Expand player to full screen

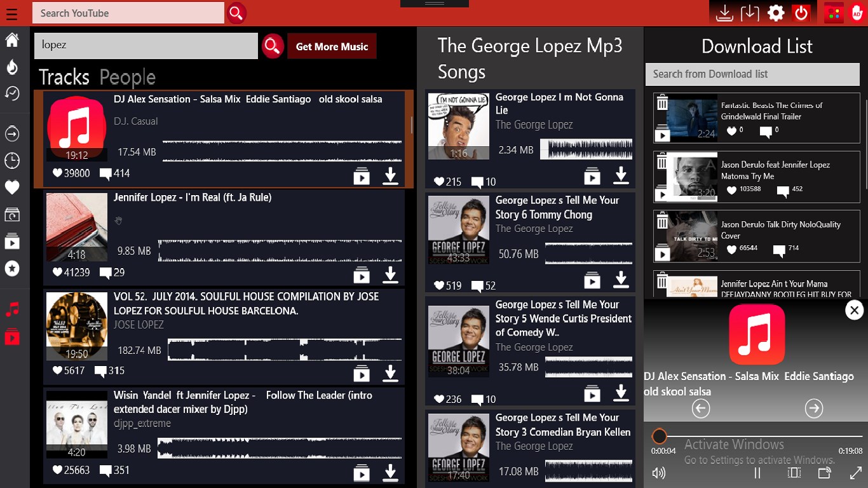click(855, 473)
